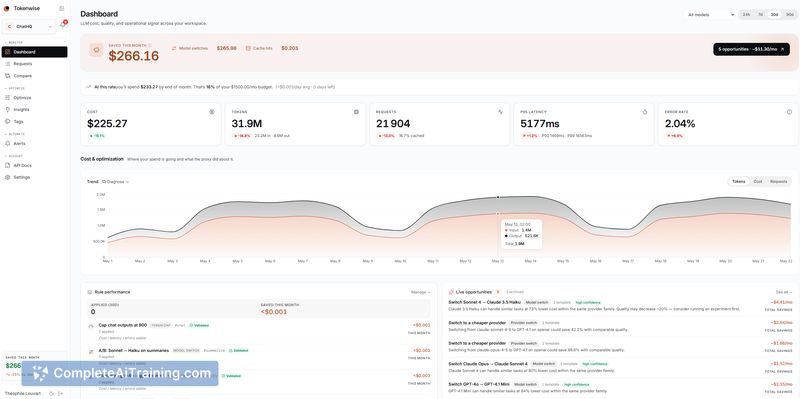
Task: Click the 31.9M tokens value
Action: (246, 123)
